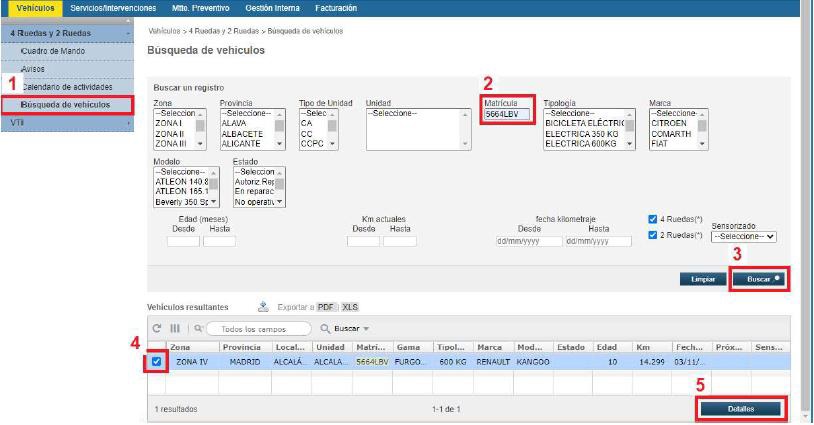Expand the VTII sidebar section

tap(66, 122)
